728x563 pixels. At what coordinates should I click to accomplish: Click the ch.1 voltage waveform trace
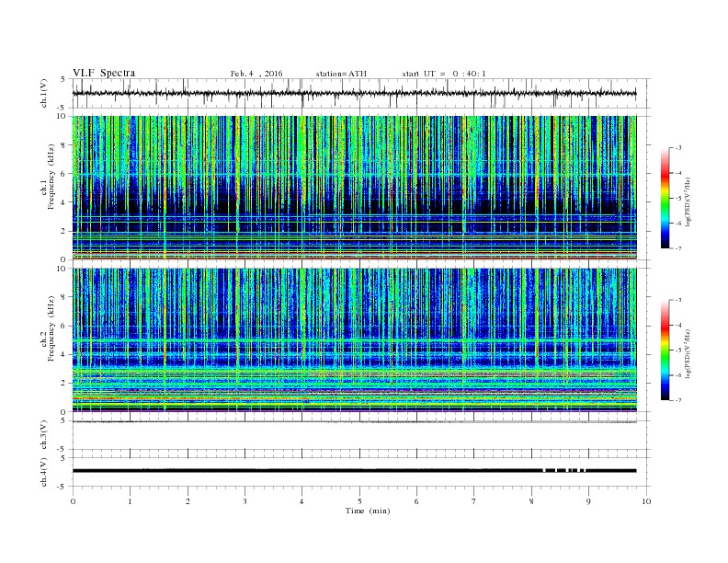(x=354, y=93)
